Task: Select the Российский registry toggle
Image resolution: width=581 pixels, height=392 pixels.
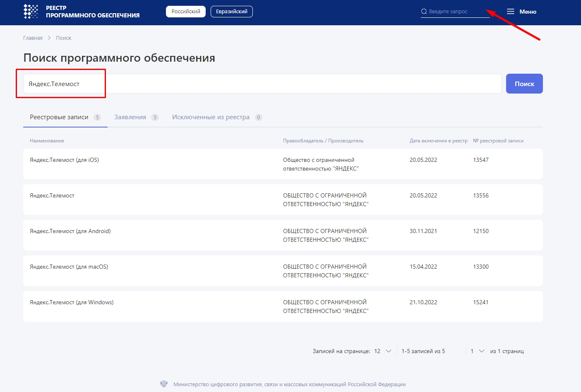Action: pyautogui.click(x=186, y=12)
